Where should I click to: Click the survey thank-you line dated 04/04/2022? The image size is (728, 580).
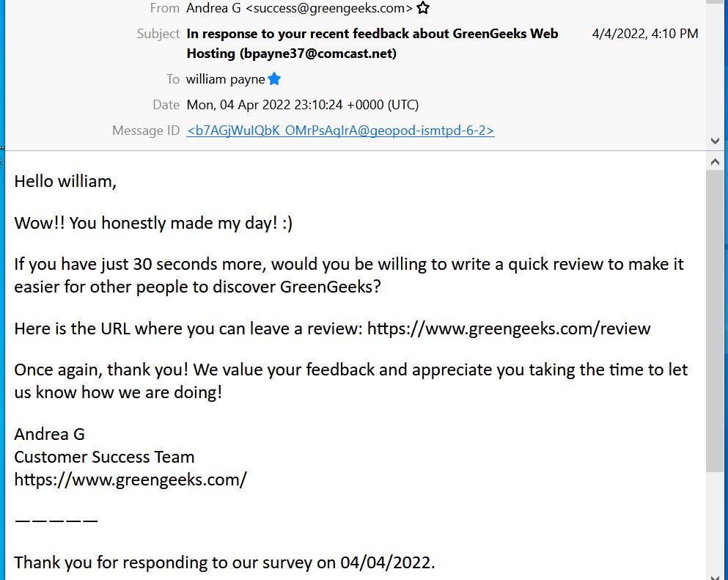point(225,562)
